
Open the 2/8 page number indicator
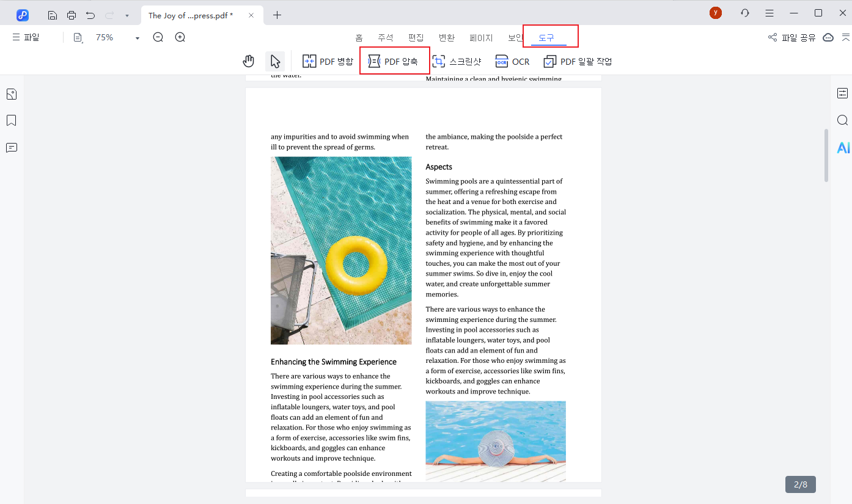[799, 484]
